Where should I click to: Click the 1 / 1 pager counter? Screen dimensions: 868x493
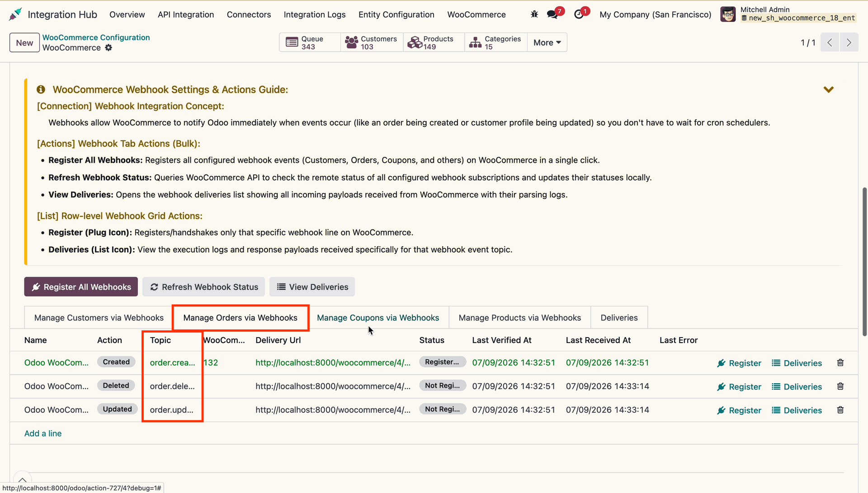point(808,42)
